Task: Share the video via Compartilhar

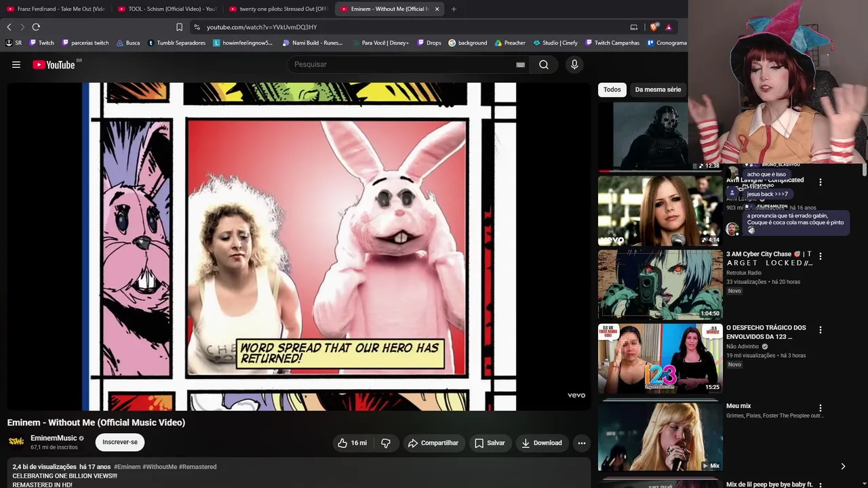Action: (433, 443)
